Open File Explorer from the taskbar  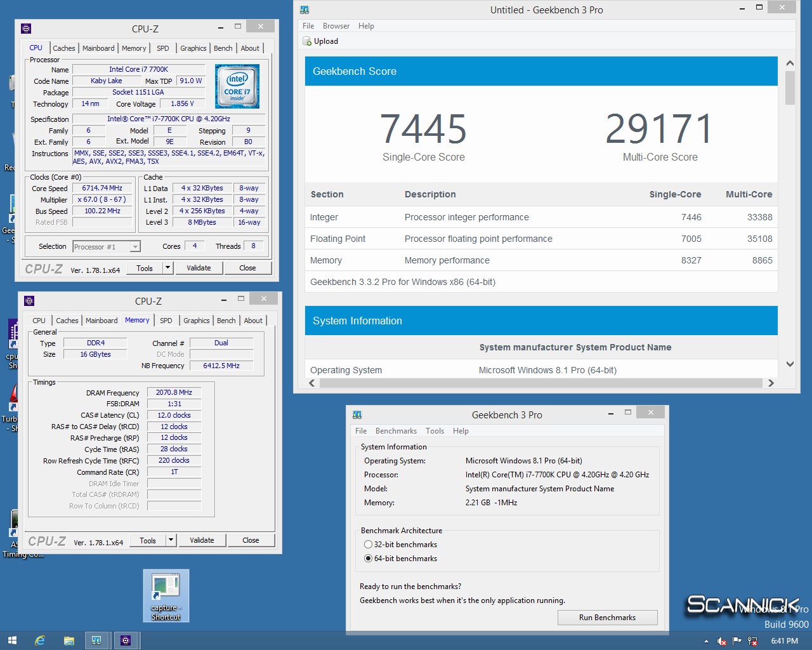coord(69,641)
